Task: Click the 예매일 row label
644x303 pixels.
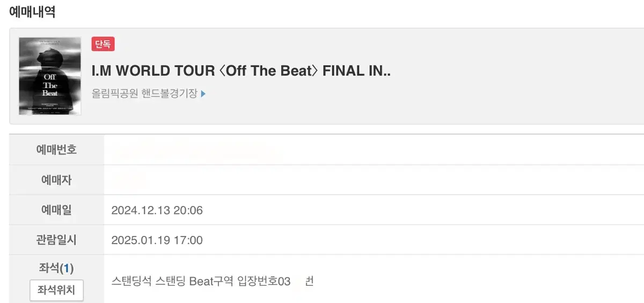Action: (56, 210)
